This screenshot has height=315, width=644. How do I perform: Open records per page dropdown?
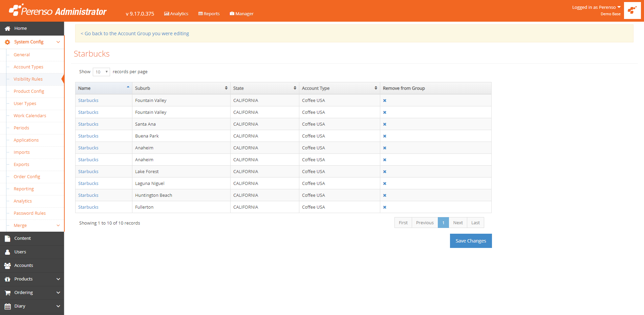pyautogui.click(x=101, y=72)
